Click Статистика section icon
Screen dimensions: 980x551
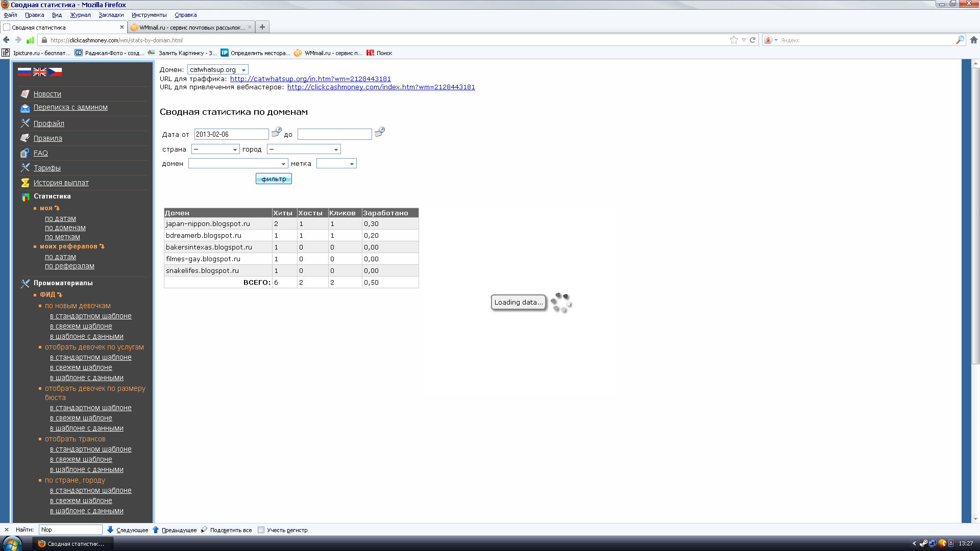(x=25, y=196)
